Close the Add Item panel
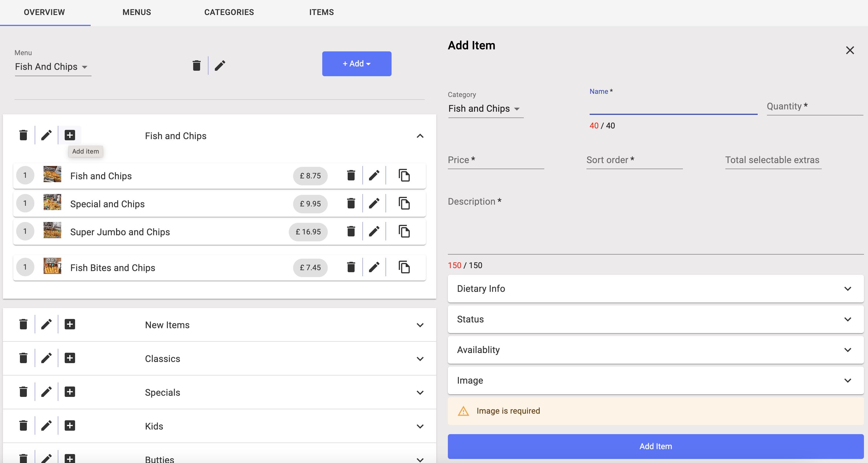 click(850, 50)
